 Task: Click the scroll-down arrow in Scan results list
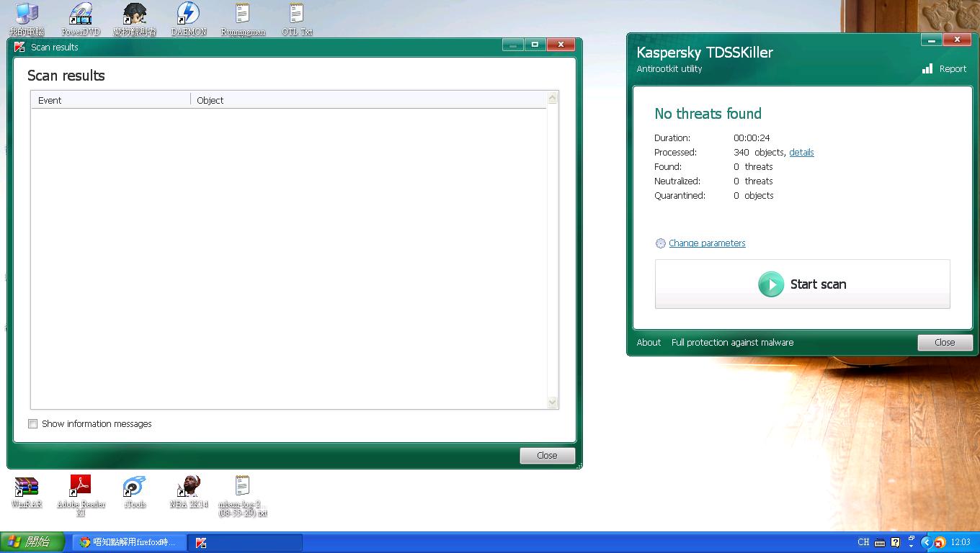coord(553,403)
